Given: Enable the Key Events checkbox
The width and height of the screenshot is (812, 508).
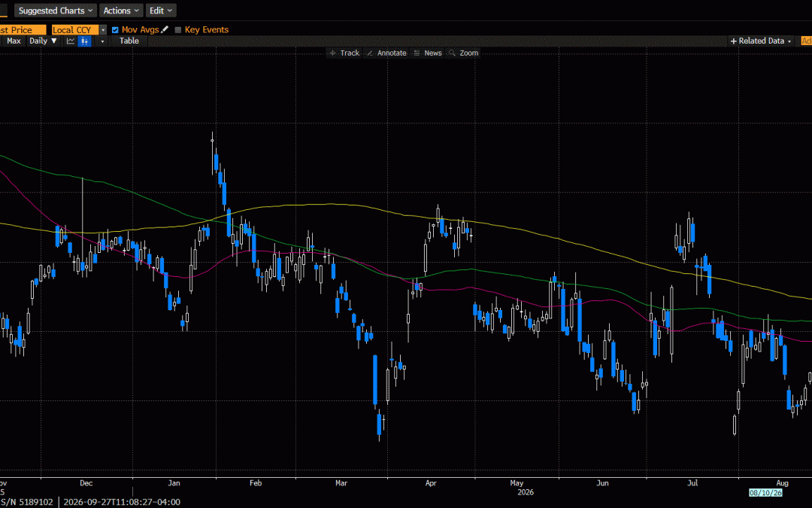Looking at the screenshot, I should click(178, 30).
